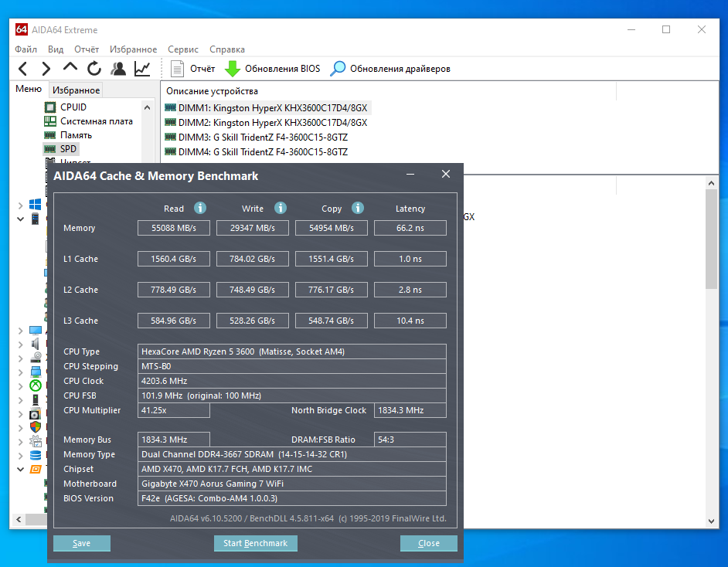Click the Start Benchmark button
The width and height of the screenshot is (728, 567).
click(255, 543)
